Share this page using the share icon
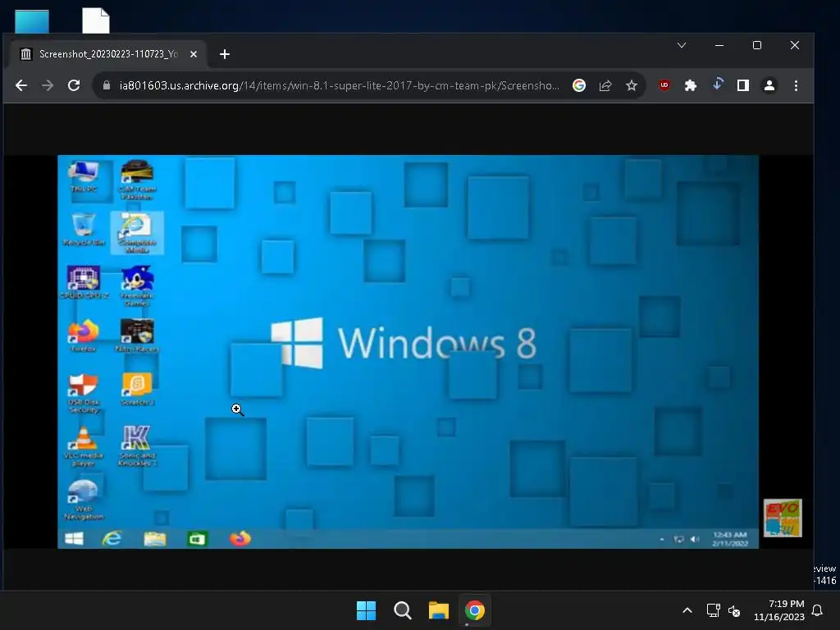This screenshot has width=840, height=630. point(605,85)
